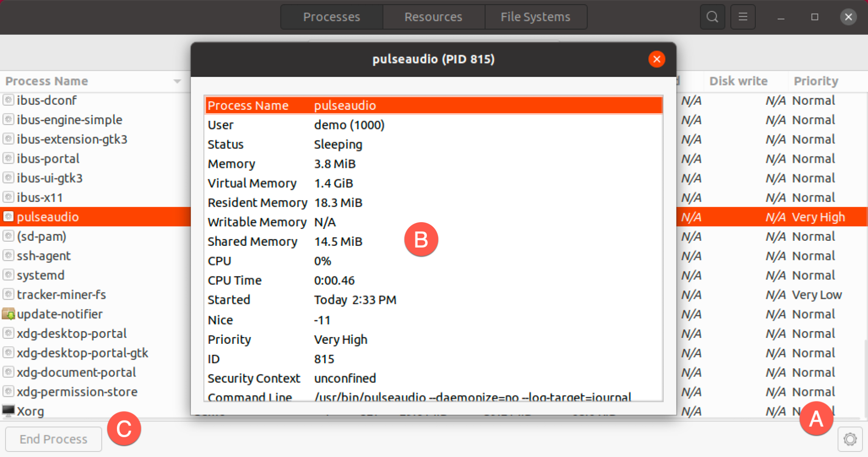Select the Xorg process name
868x457 pixels.
(x=31, y=411)
